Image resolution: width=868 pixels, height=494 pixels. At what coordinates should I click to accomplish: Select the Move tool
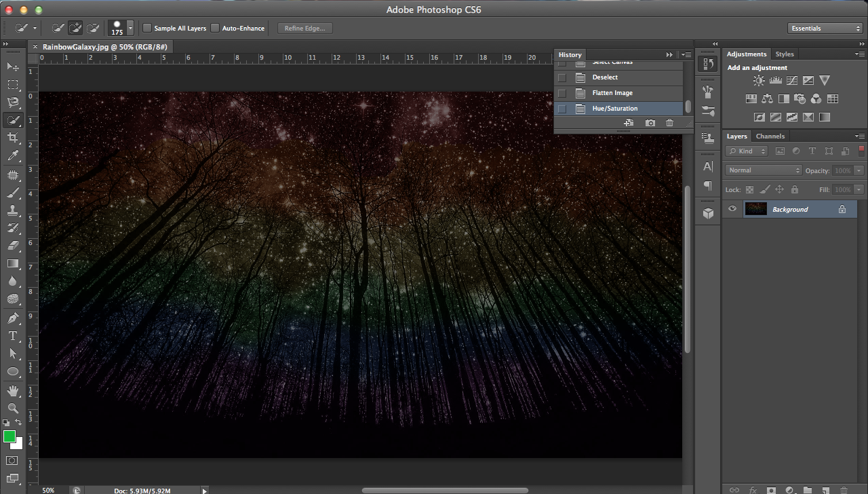tap(13, 66)
